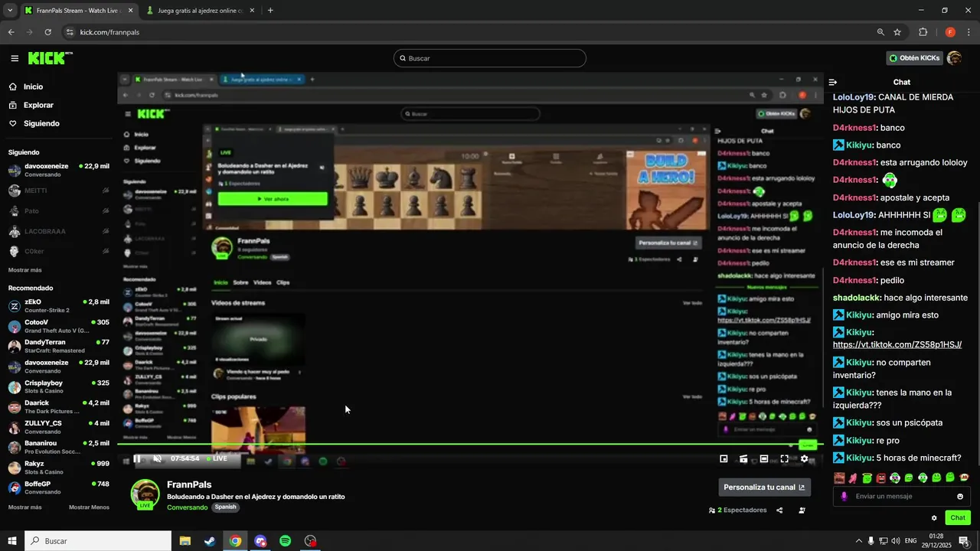Switch to FrannPals Stream browser tab

point(78,11)
